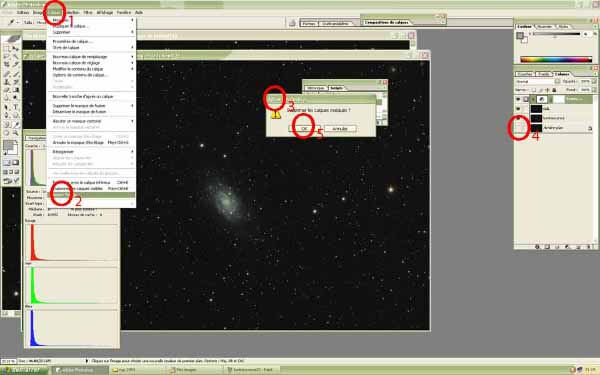Select the Eyedropper tool in toolbox

pyautogui.click(x=16, y=124)
